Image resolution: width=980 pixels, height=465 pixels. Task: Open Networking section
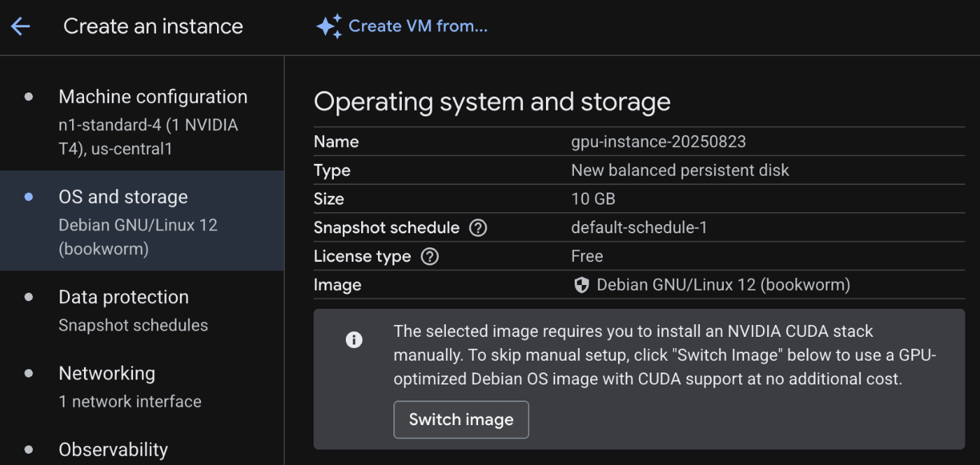point(142,387)
